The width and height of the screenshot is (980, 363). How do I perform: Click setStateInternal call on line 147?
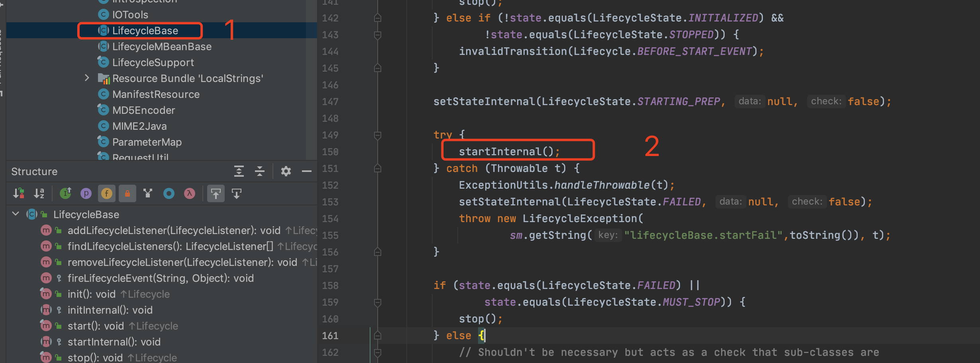click(x=484, y=101)
